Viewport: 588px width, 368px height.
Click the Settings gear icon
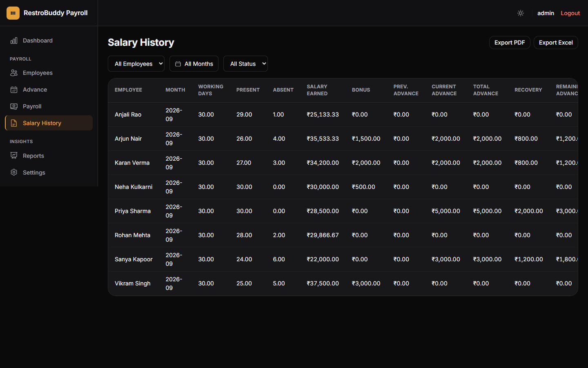(x=14, y=173)
